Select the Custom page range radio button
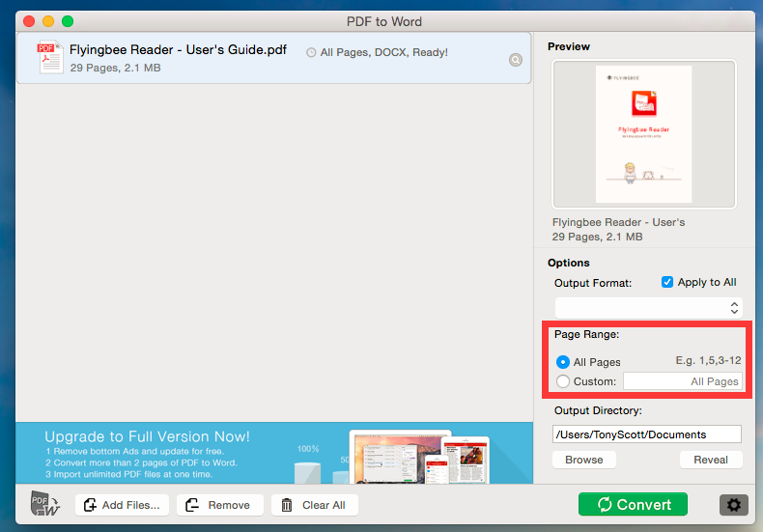Screen dimensions: 763x532 [563, 381]
